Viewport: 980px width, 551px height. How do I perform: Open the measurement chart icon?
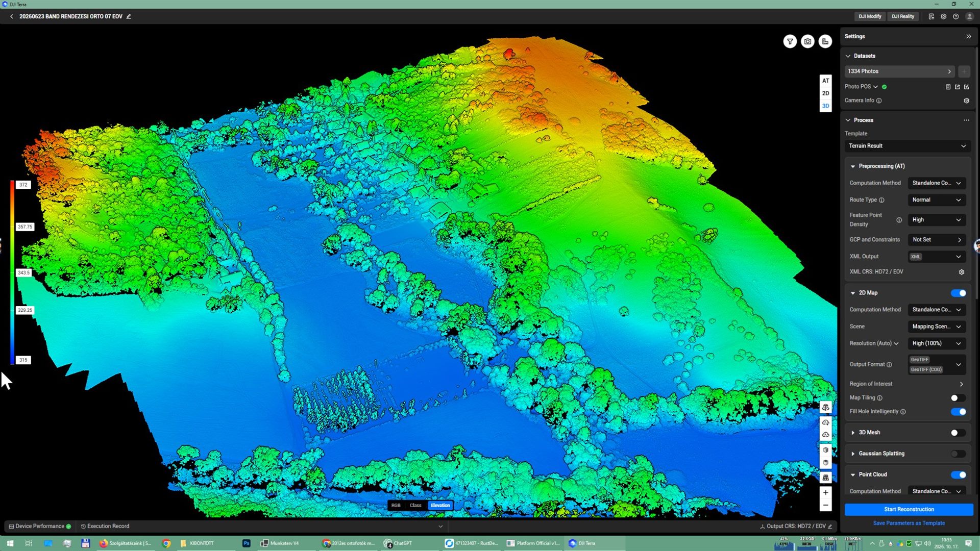tap(825, 42)
